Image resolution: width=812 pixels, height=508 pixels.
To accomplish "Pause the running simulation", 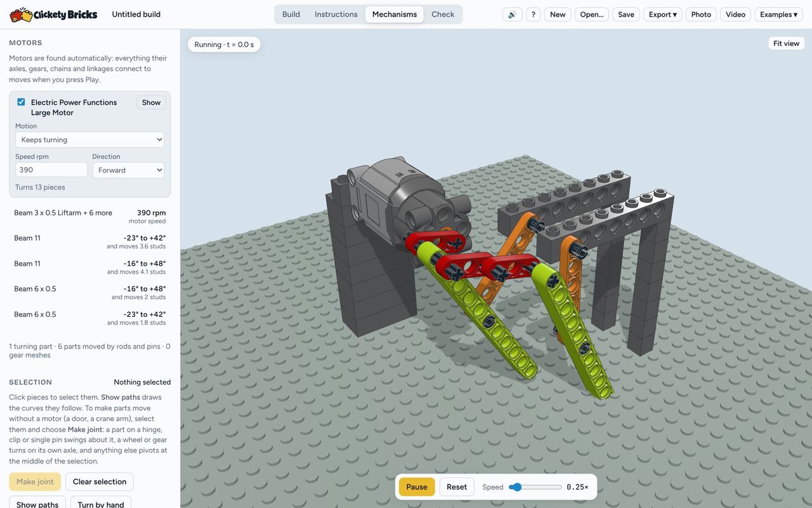I will [x=417, y=487].
